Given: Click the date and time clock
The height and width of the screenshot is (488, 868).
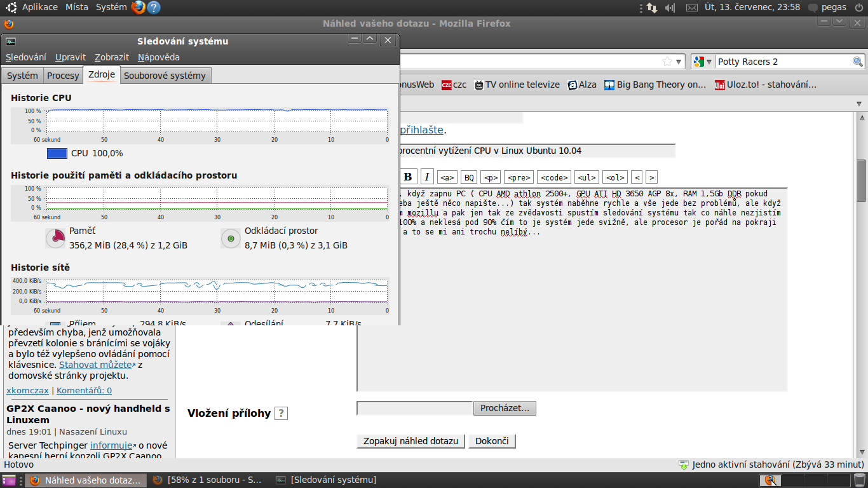Looking at the screenshot, I should coord(752,8).
